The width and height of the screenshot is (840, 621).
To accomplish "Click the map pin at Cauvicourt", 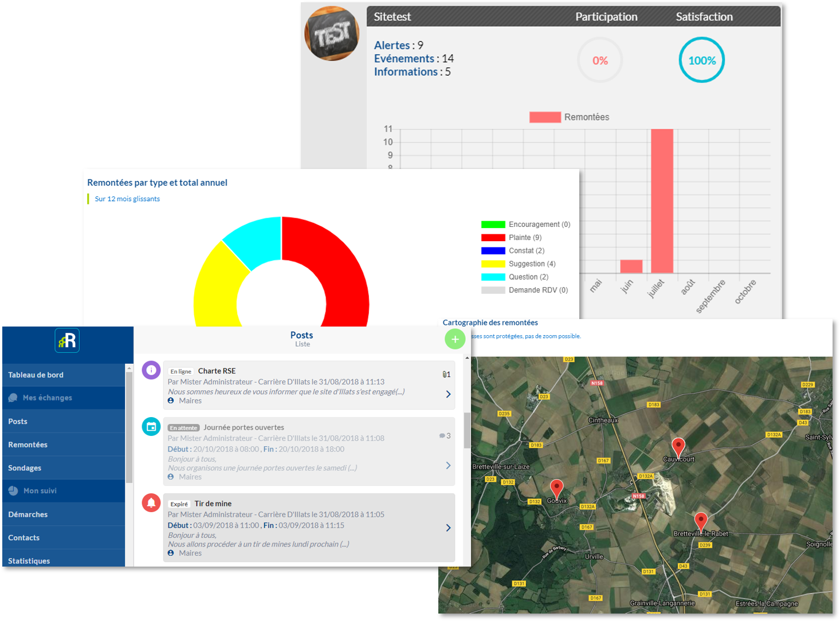I will point(678,449).
